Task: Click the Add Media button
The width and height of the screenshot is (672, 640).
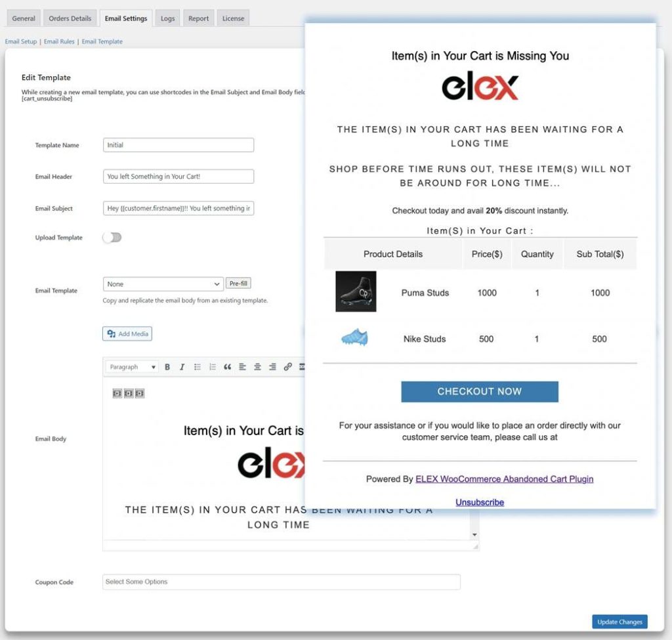Action: tap(127, 333)
